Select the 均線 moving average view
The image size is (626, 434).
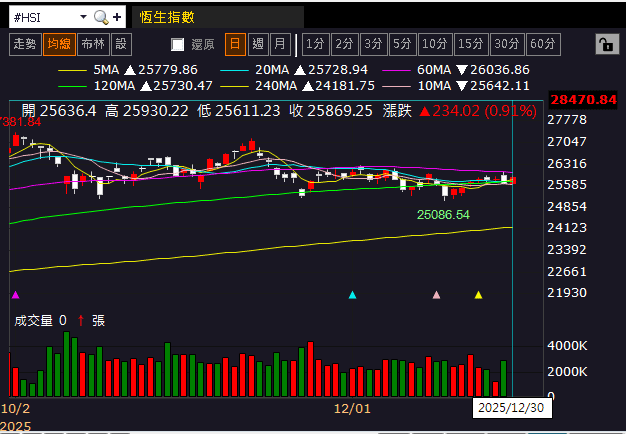click(59, 44)
